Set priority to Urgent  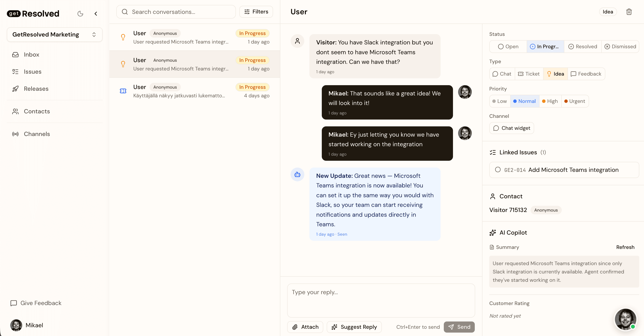click(575, 101)
